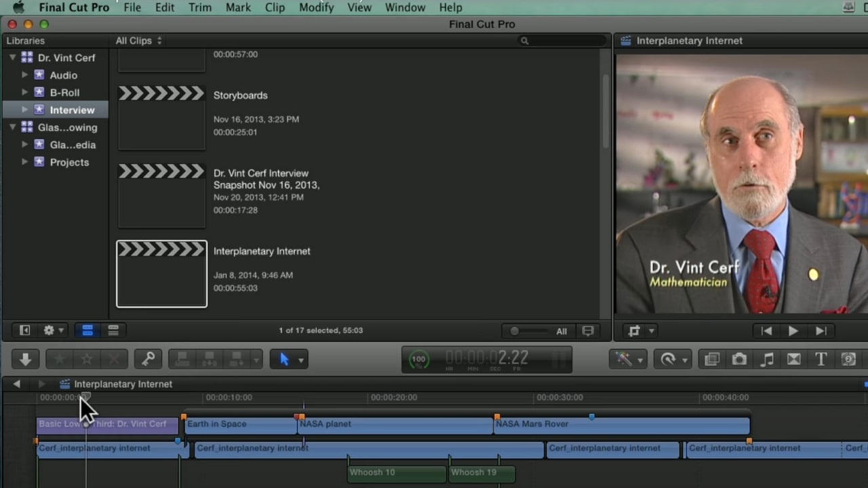Open the Keyword Editor key icon

pos(148,359)
